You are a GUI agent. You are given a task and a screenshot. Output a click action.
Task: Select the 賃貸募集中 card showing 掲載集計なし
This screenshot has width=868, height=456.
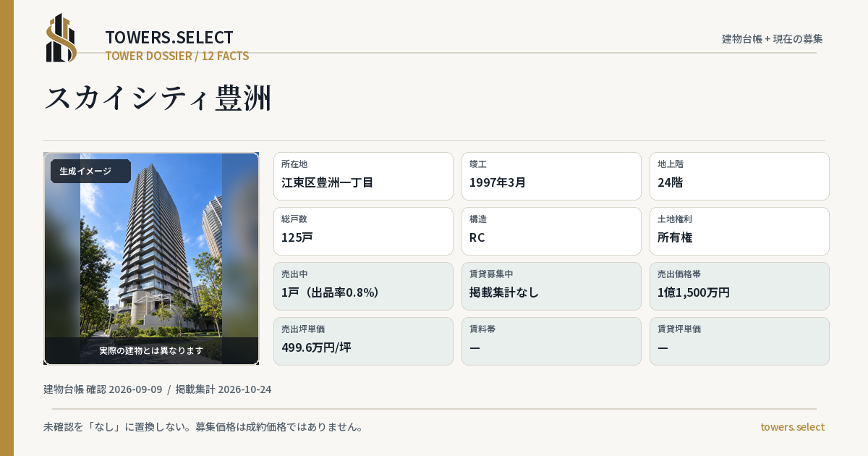(x=551, y=286)
